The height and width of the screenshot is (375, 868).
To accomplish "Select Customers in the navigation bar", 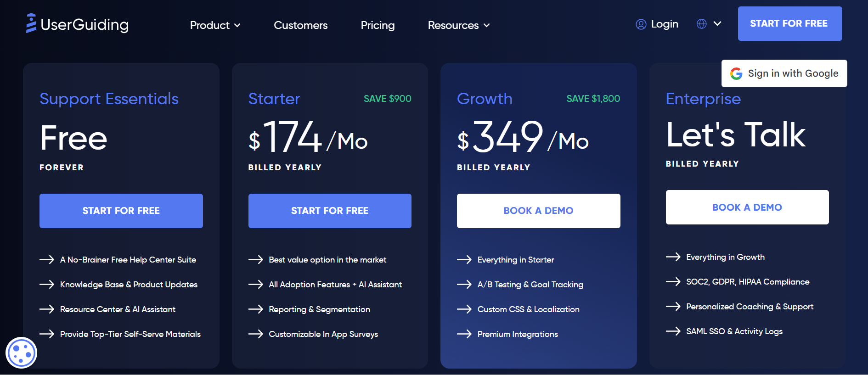I will click(x=300, y=25).
